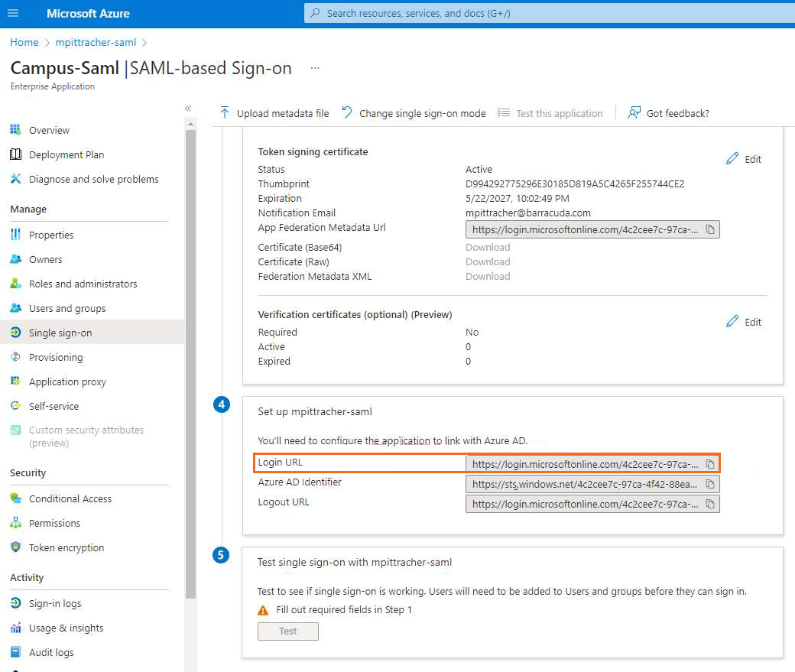This screenshot has height=672, width=795.
Task: Click the Conditional Access icon
Action: click(16, 498)
